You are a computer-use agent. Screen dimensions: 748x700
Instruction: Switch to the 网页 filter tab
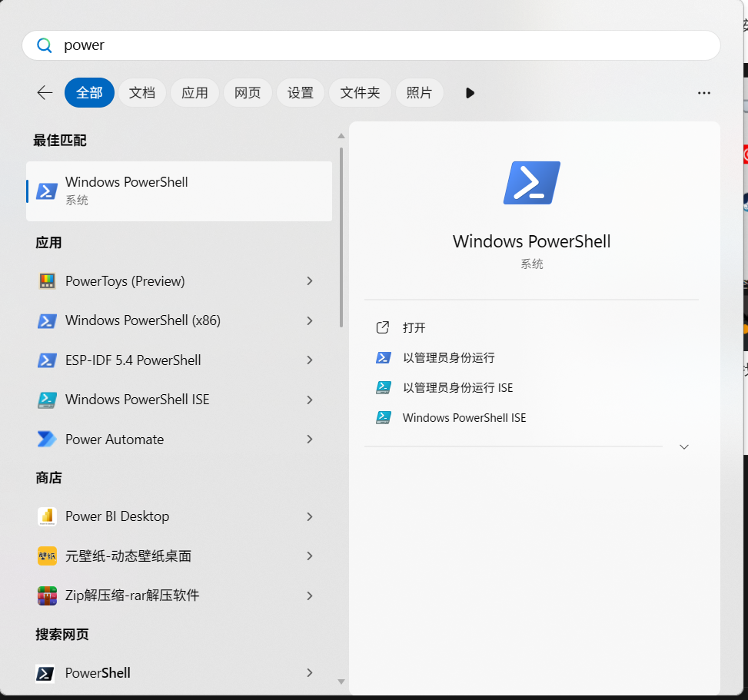[x=248, y=92]
